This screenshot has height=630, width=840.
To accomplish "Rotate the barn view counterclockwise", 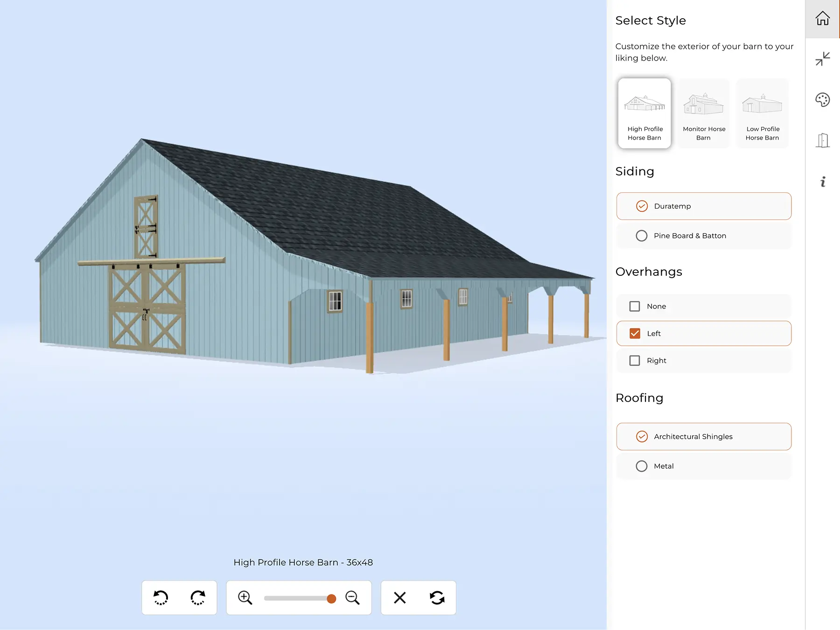I will coord(161,597).
